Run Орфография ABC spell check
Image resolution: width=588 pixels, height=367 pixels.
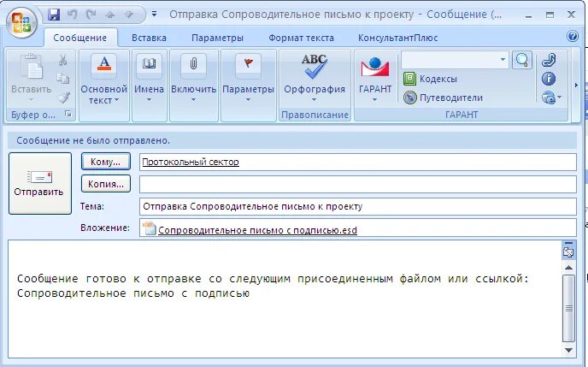pyautogui.click(x=315, y=67)
